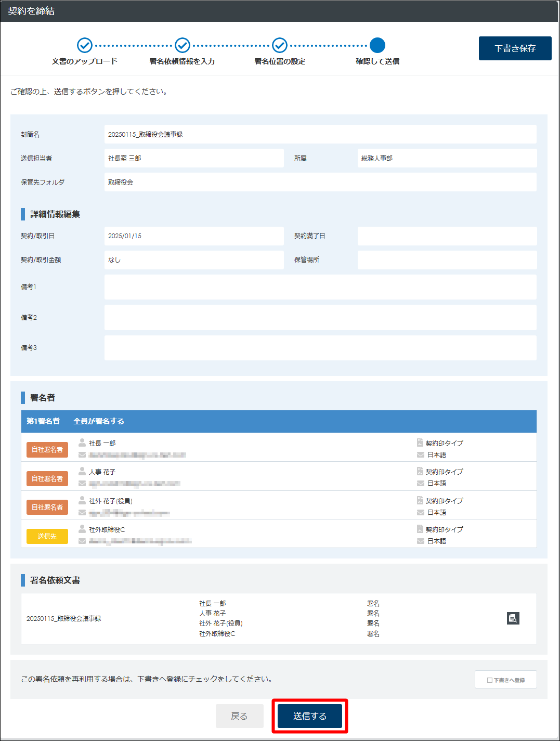The image size is (560, 741).
Task: Click the 第1署名者 header label
Action: (x=43, y=421)
